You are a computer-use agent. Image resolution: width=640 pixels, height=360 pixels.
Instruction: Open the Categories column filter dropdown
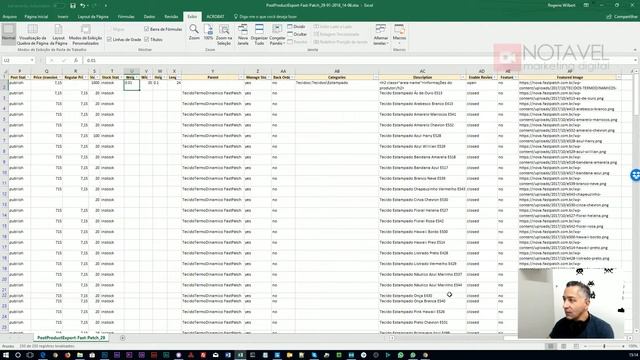tap(375, 77)
